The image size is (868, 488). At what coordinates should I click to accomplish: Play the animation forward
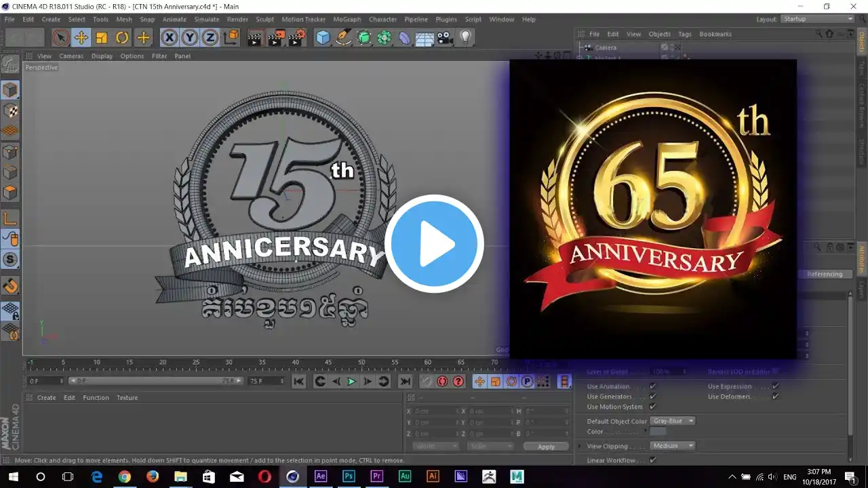click(351, 382)
